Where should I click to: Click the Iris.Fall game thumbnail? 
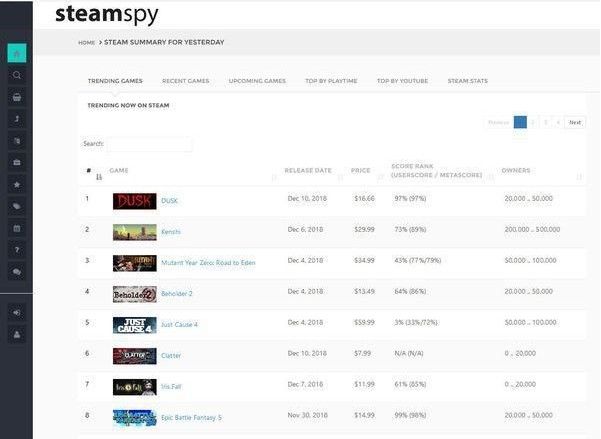tap(135, 387)
